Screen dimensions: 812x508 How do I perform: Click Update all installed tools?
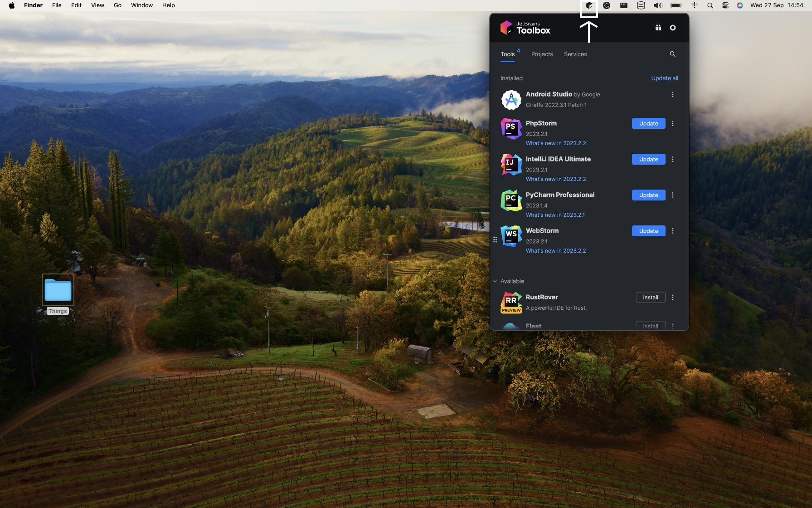(x=664, y=78)
